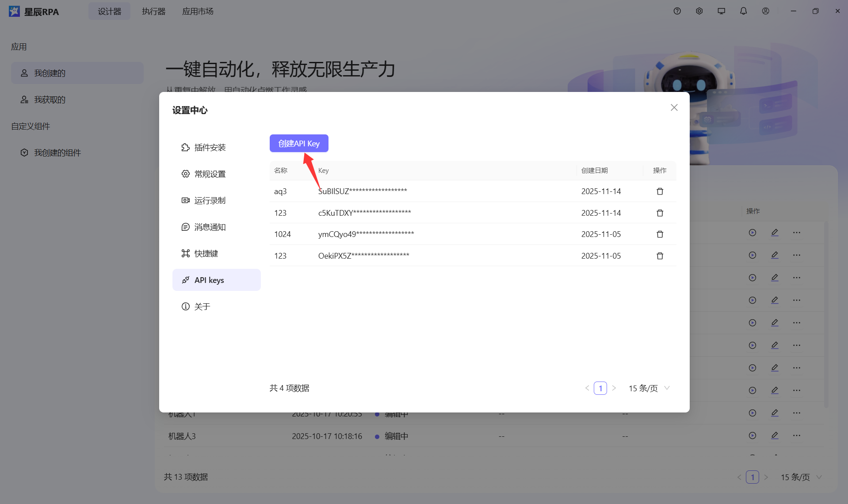Edit 机器人3 using the pencil icon
This screenshot has width=848, height=504.
click(775, 435)
